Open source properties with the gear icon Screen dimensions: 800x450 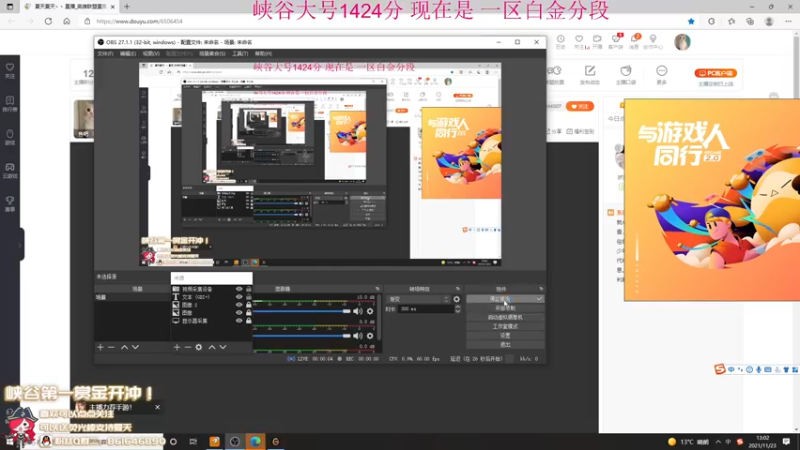pos(199,347)
